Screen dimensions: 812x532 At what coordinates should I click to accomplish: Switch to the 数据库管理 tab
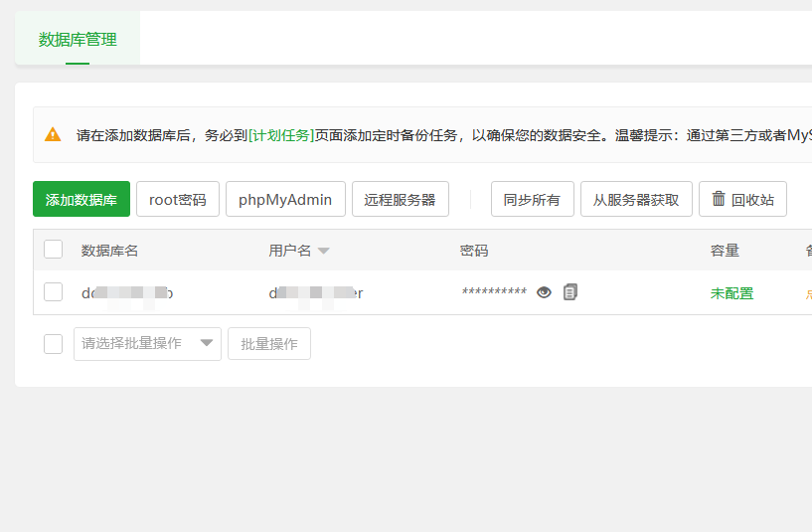[78, 40]
